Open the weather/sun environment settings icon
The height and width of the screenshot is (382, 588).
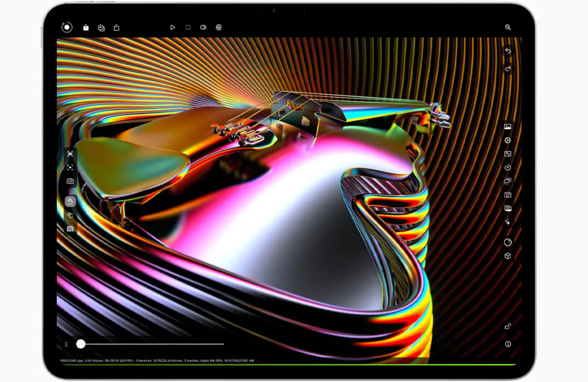click(508, 181)
